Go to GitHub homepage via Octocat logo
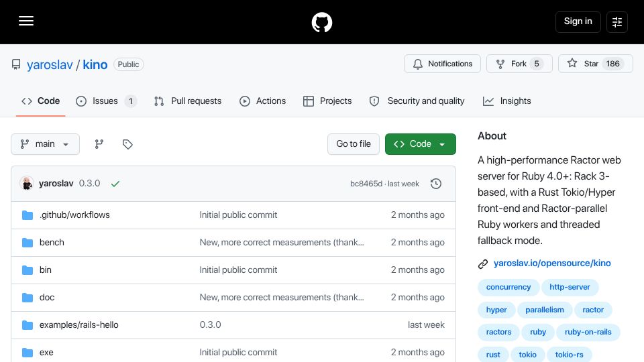The width and height of the screenshot is (644, 362). (321, 22)
